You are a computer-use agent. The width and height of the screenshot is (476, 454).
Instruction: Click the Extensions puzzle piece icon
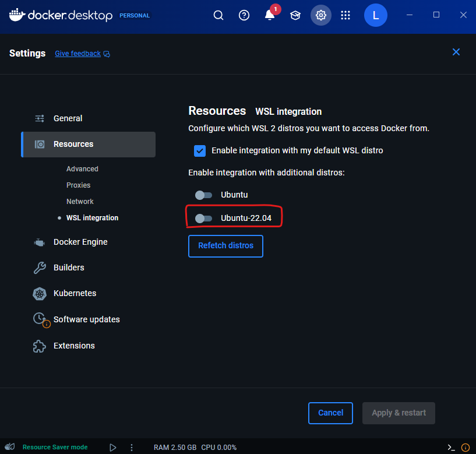point(40,346)
